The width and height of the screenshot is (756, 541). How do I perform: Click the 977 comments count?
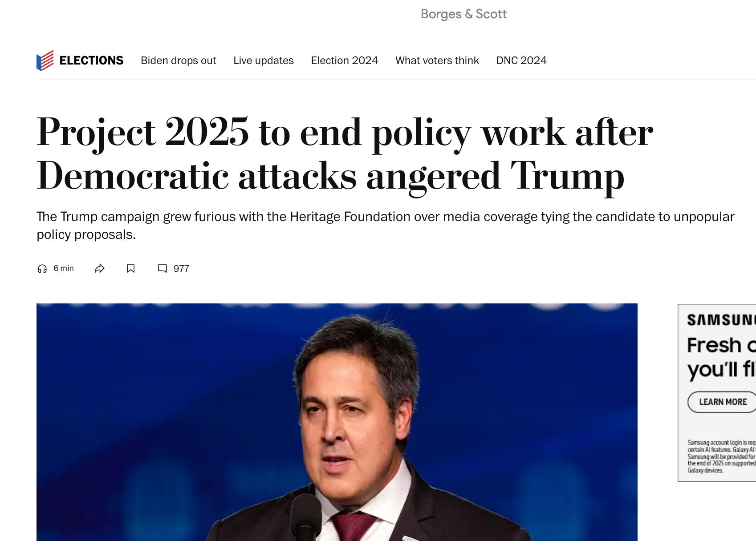pyautogui.click(x=181, y=269)
